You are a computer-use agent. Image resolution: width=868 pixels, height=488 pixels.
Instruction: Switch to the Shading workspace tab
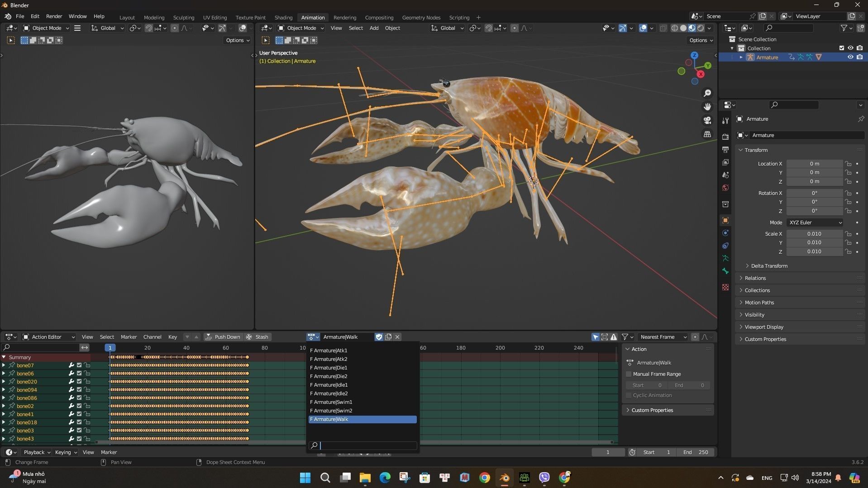pos(283,18)
